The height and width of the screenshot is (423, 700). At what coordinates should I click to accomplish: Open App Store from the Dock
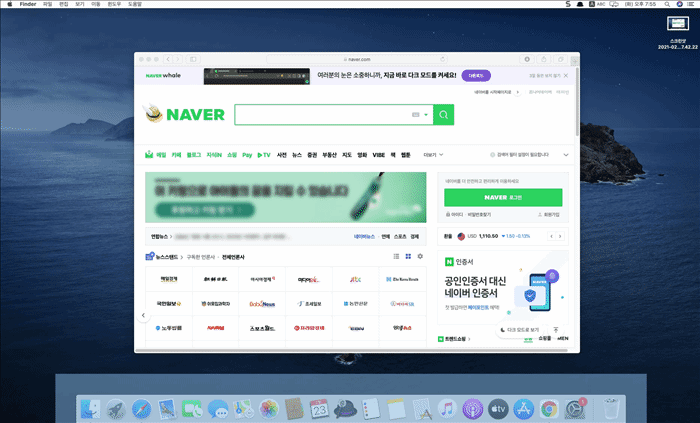point(524,409)
